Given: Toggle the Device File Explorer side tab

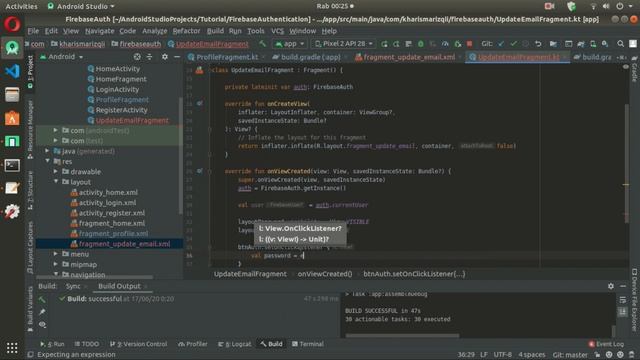Looking at the screenshot, I should coord(634,300).
